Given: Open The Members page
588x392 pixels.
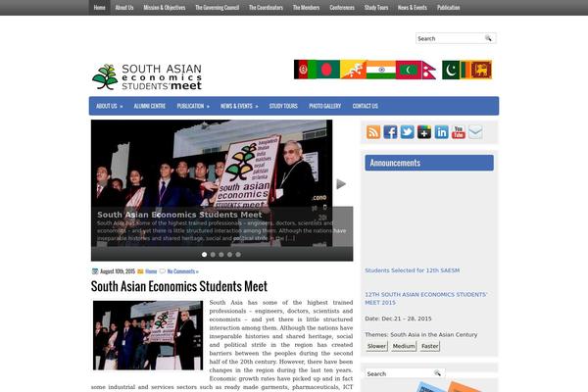Looking at the screenshot, I should coord(306,8).
